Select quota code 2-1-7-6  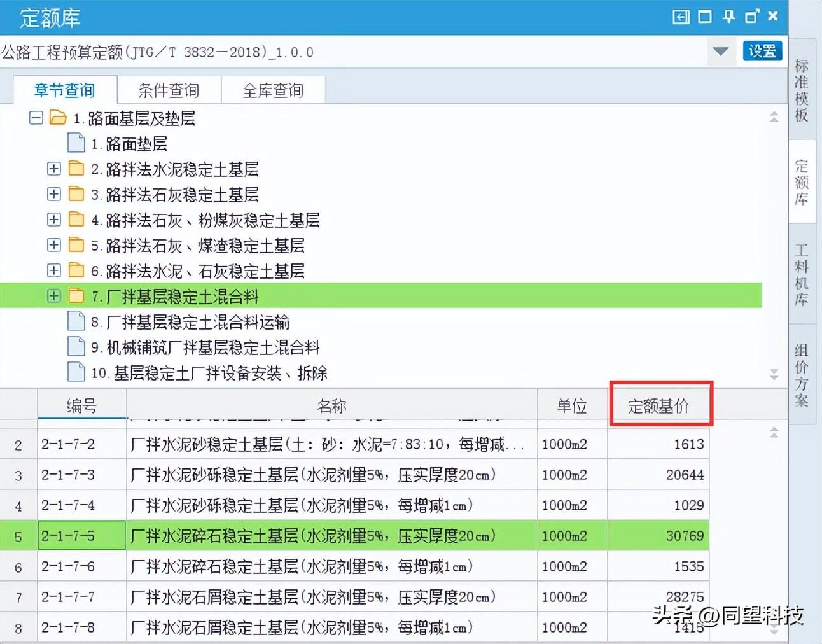pos(82,566)
